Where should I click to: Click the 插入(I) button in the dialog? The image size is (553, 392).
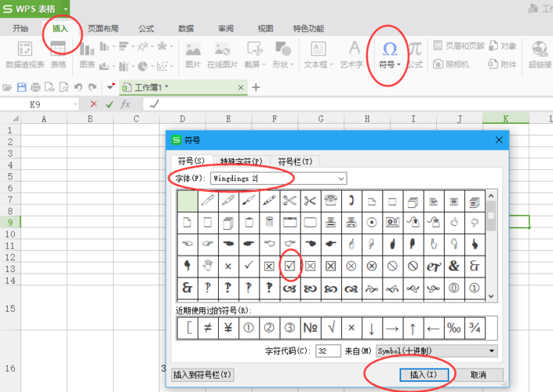pyautogui.click(x=424, y=375)
